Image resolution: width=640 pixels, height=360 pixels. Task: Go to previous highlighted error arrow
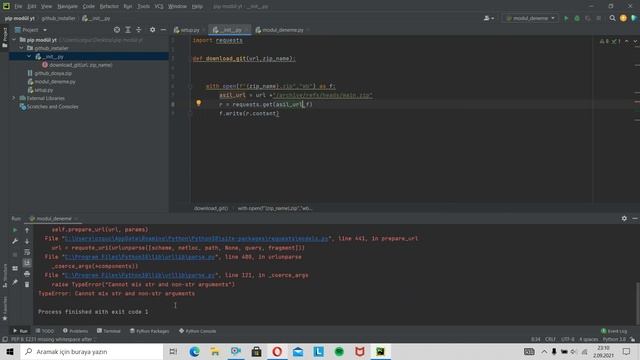pos(627,41)
